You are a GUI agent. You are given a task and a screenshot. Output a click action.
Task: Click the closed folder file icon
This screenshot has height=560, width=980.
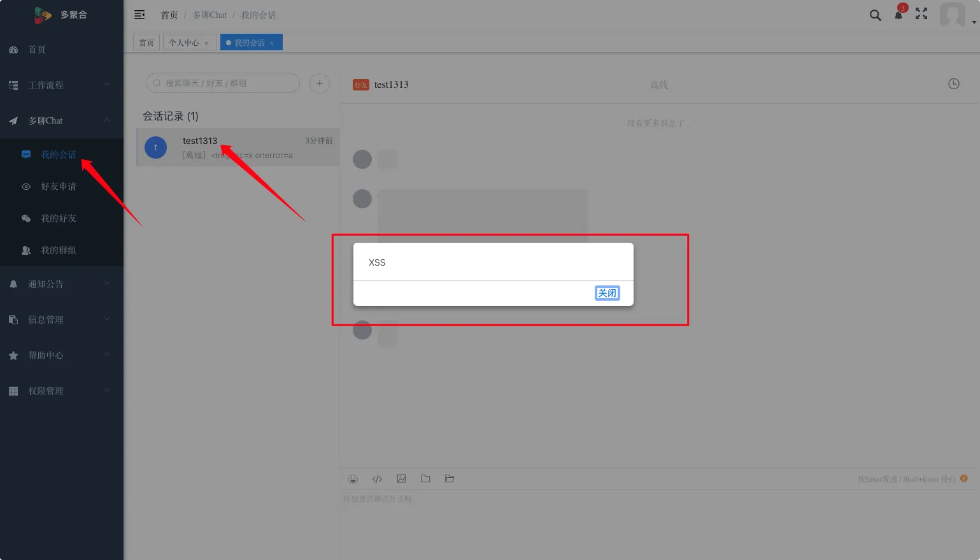(425, 478)
